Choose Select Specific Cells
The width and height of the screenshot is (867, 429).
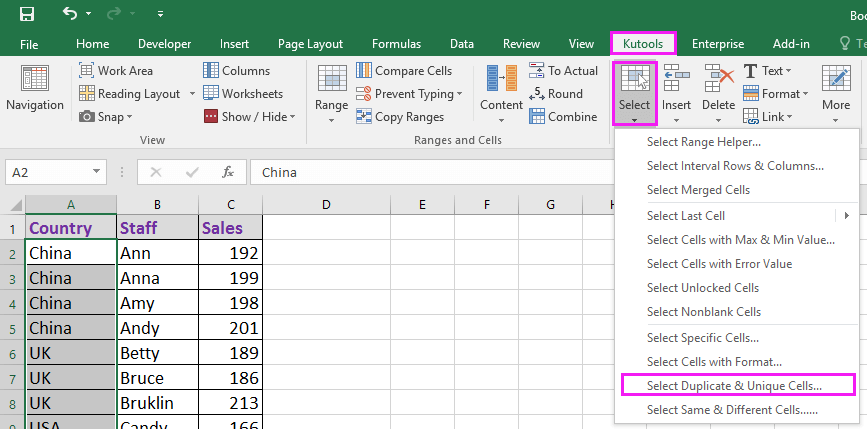coord(737,337)
